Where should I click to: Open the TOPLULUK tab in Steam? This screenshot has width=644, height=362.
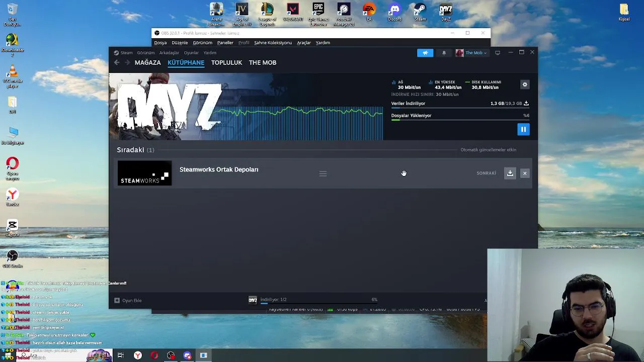(226, 62)
